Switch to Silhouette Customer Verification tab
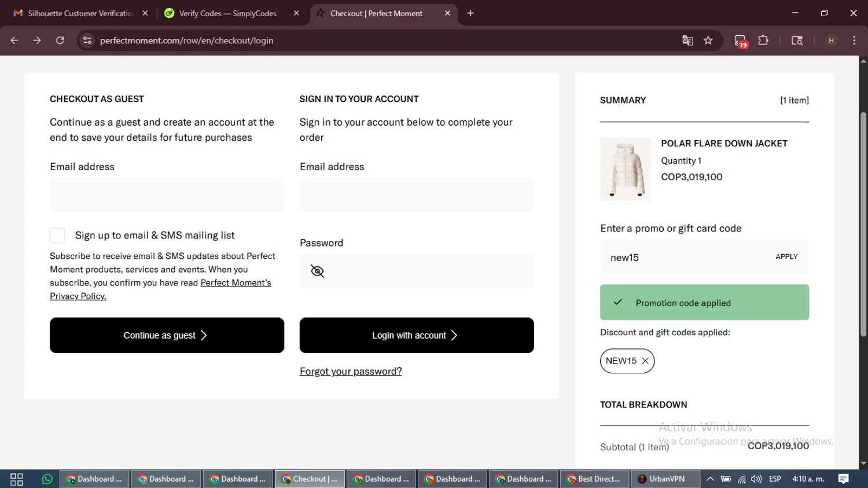This screenshot has width=868, height=488. coord(81,13)
